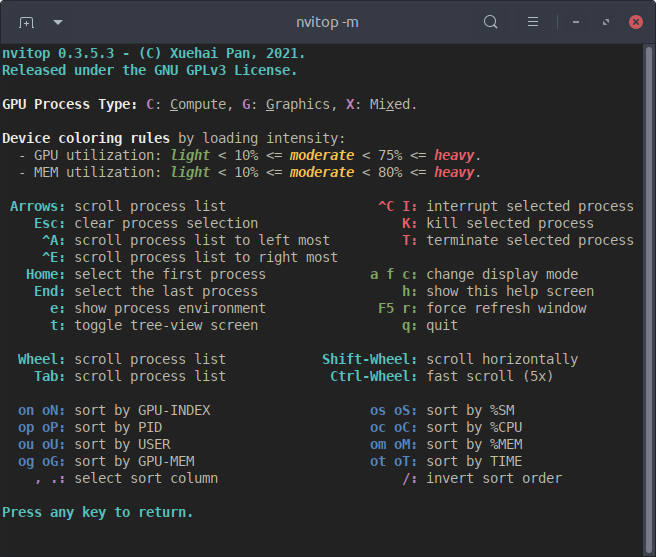Click 'kill selected process' text
Image resolution: width=656 pixels, height=557 pixels.
[510, 223]
